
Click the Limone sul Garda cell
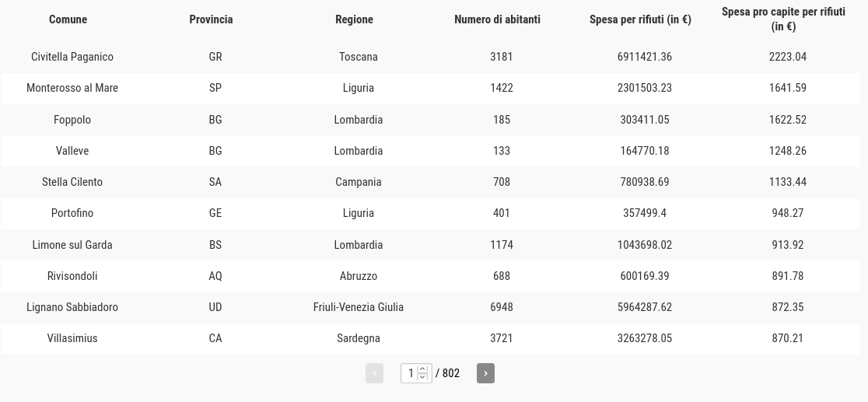(x=72, y=245)
